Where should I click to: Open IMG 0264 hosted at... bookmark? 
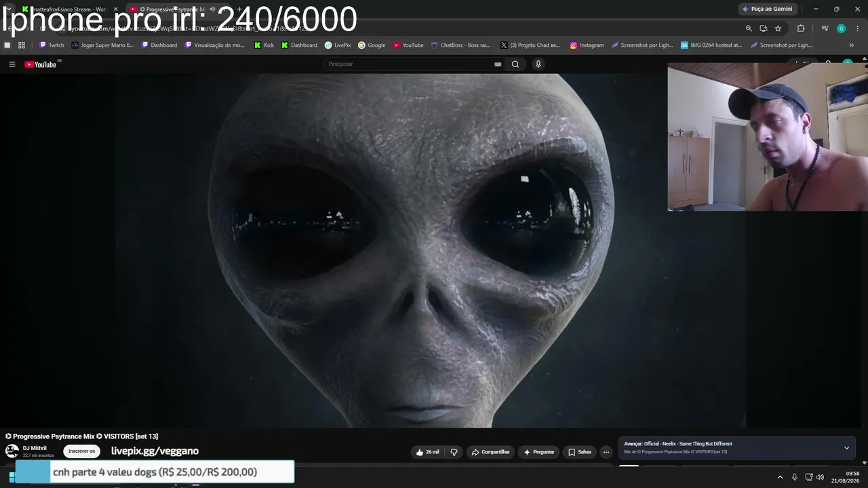click(x=711, y=45)
